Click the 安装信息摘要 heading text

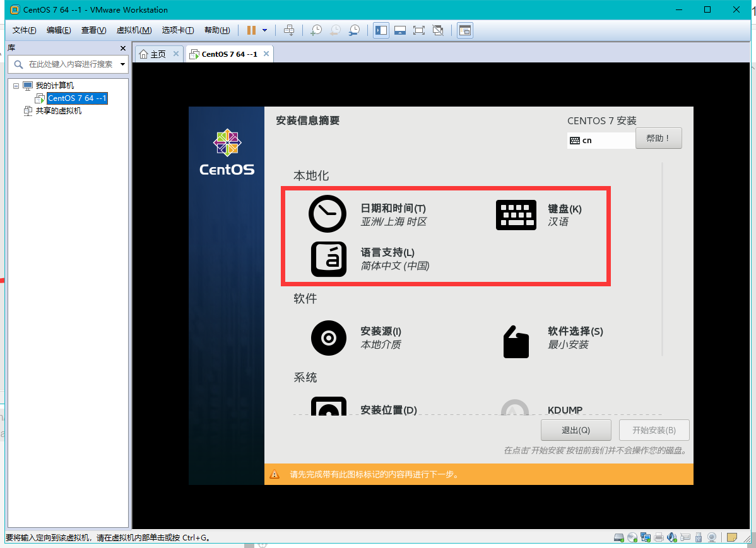(307, 120)
